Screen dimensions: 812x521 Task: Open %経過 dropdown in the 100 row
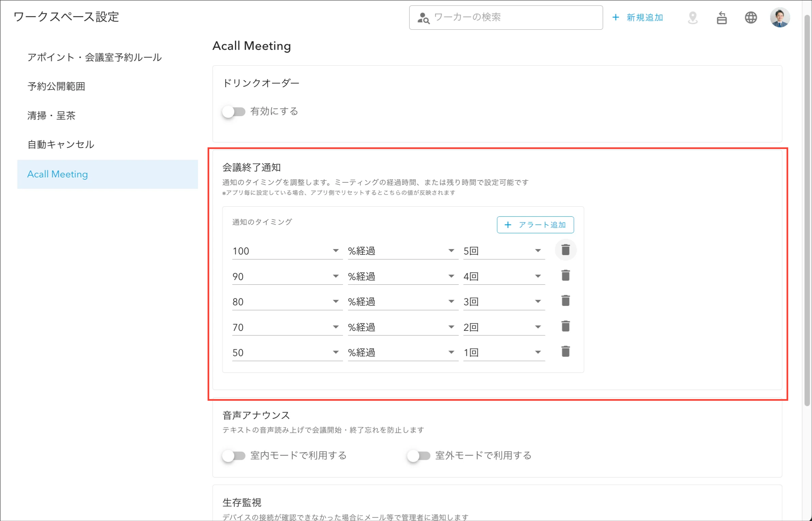tap(403, 251)
